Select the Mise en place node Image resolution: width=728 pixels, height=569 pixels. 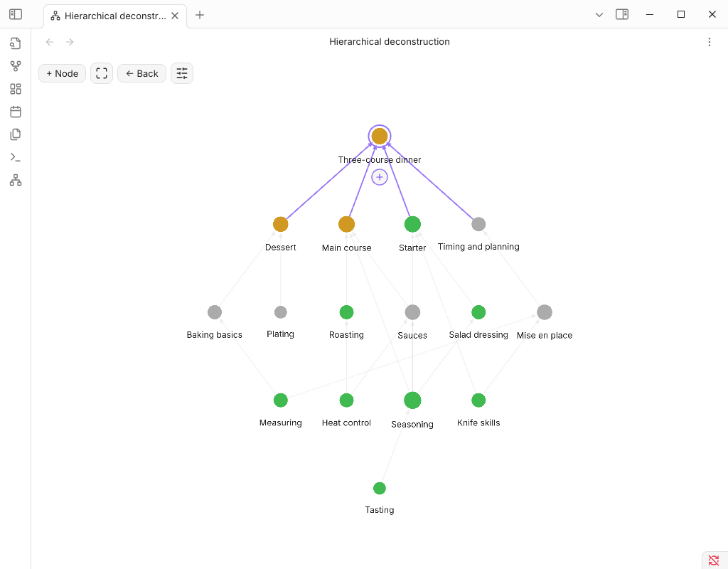(x=544, y=312)
